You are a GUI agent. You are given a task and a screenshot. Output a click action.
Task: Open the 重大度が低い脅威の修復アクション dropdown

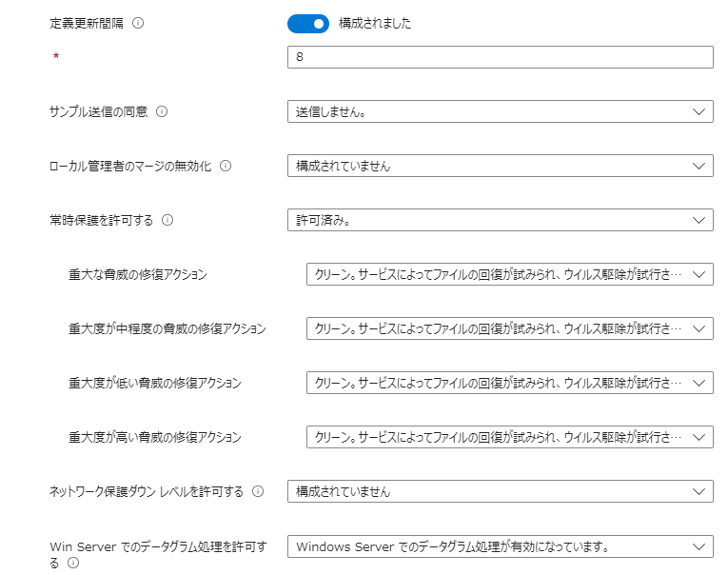point(509,383)
